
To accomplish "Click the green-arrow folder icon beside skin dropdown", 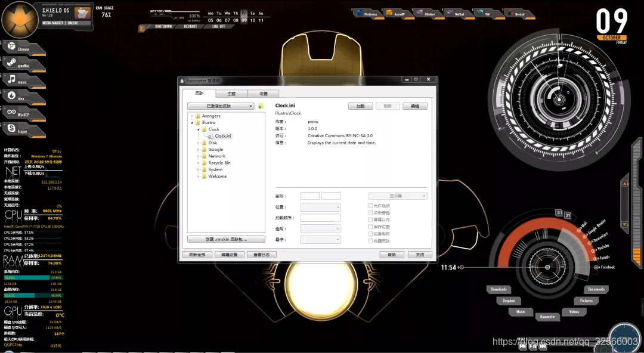I will (x=261, y=106).
